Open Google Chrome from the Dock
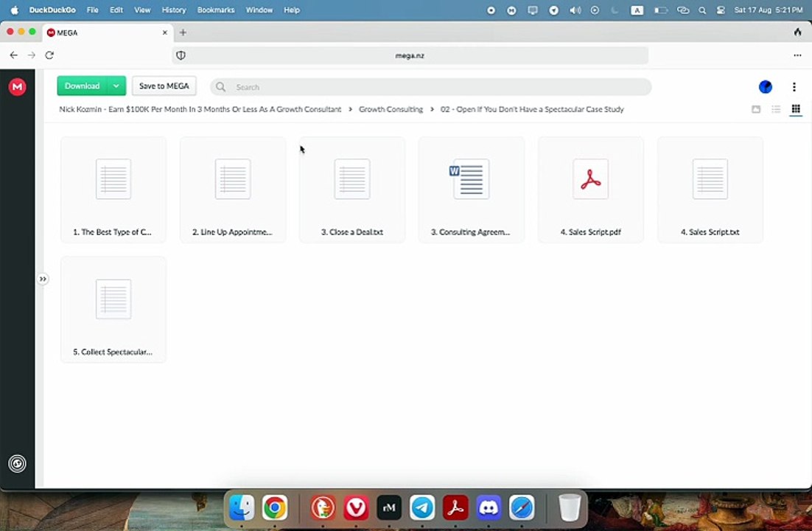The height and width of the screenshot is (531, 812). (x=275, y=507)
